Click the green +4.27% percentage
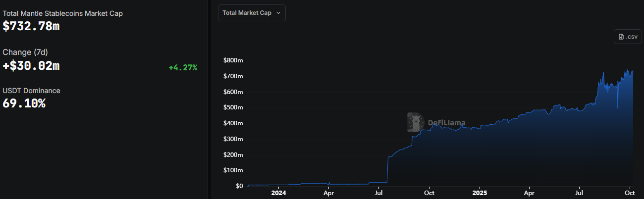 tap(183, 67)
